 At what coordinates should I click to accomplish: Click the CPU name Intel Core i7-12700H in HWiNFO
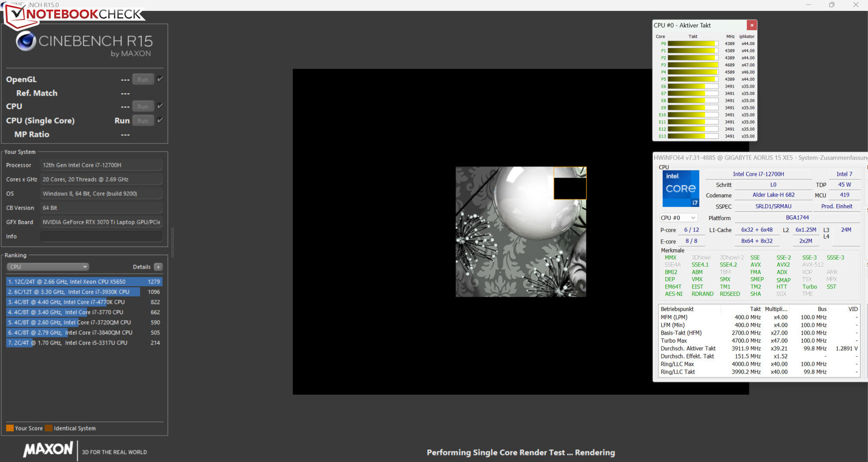pos(759,174)
